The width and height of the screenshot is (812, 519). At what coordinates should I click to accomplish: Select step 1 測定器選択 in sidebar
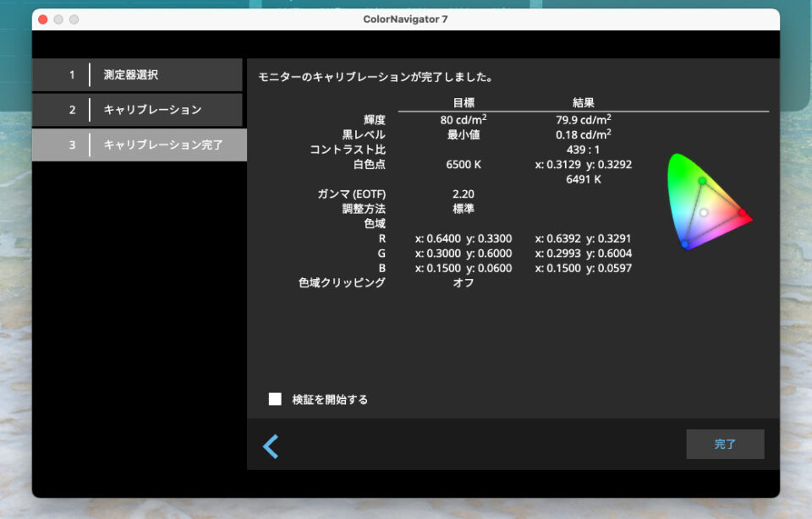click(137, 75)
